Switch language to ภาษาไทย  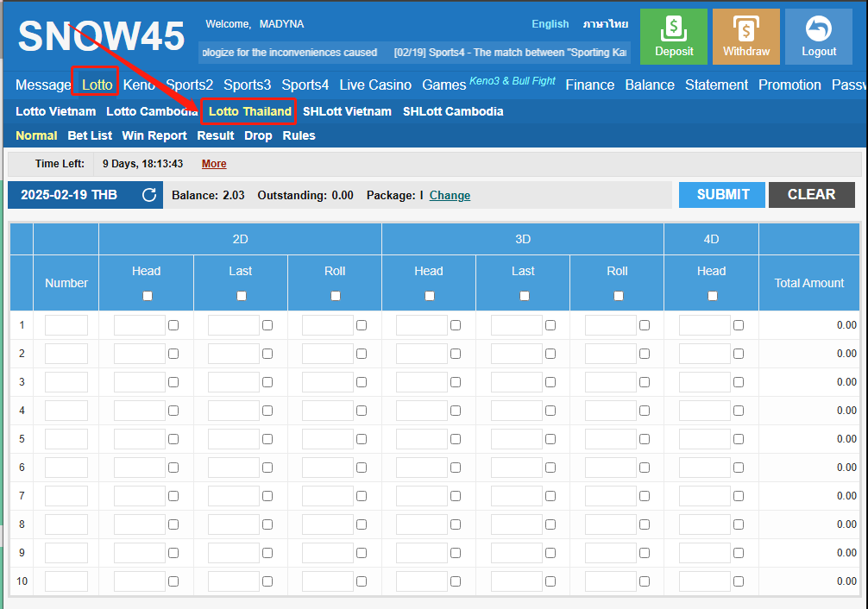click(x=605, y=24)
